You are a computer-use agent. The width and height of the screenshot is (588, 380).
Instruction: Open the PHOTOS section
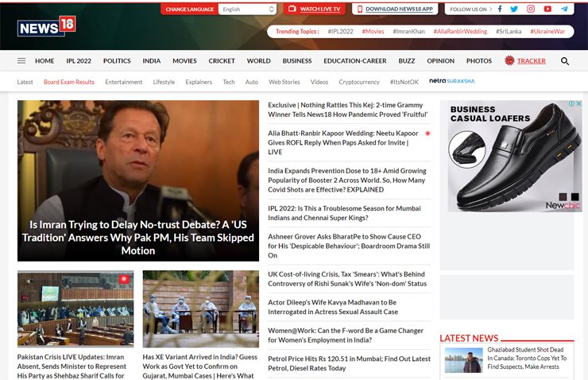click(x=479, y=60)
